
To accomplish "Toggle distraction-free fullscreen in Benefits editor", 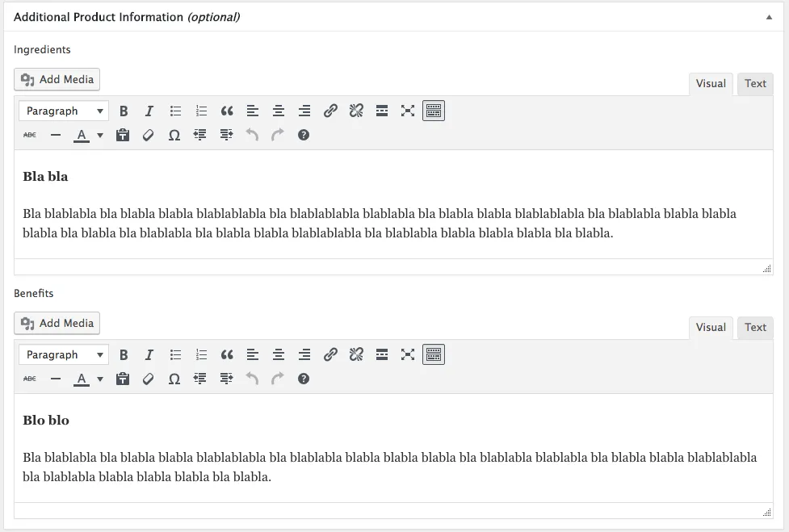I will pyautogui.click(x=408, y=355).
